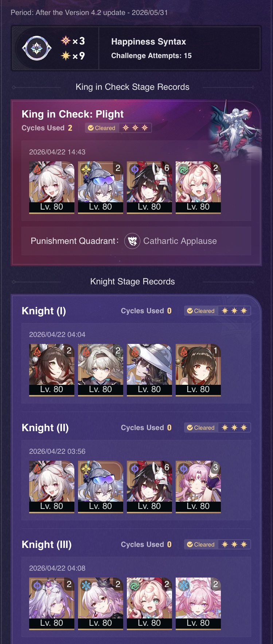
Task: Click the Cleared badge on Plight stage
Action: [102, 128]
